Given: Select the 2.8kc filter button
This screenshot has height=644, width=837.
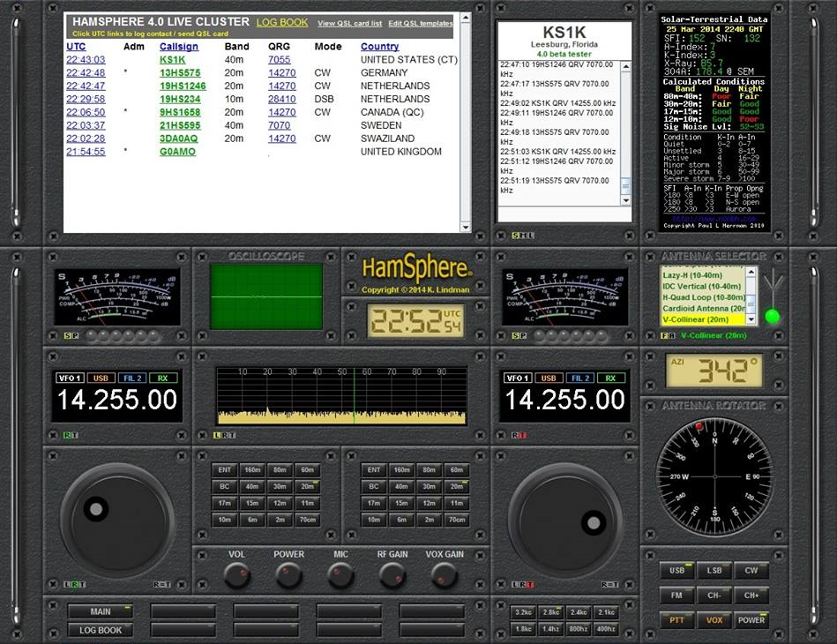Looking at the screenshot, I should pyautogui.click(x=551, y=612).
